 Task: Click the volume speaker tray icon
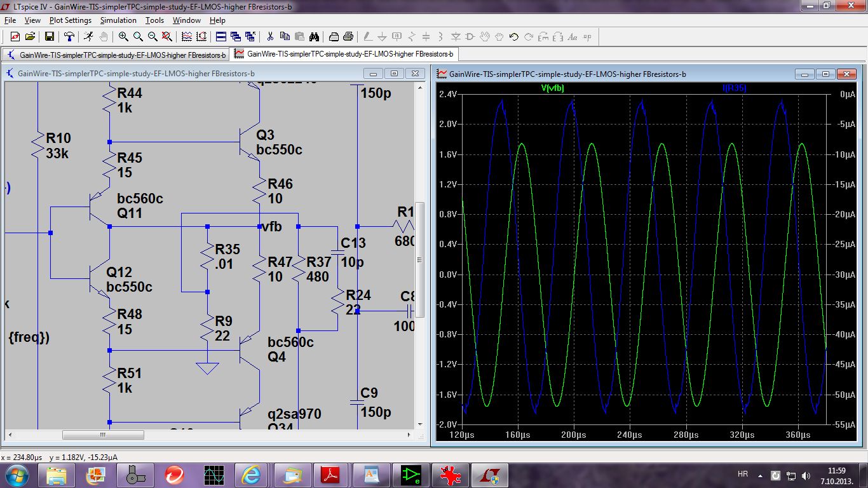[806, 475]
